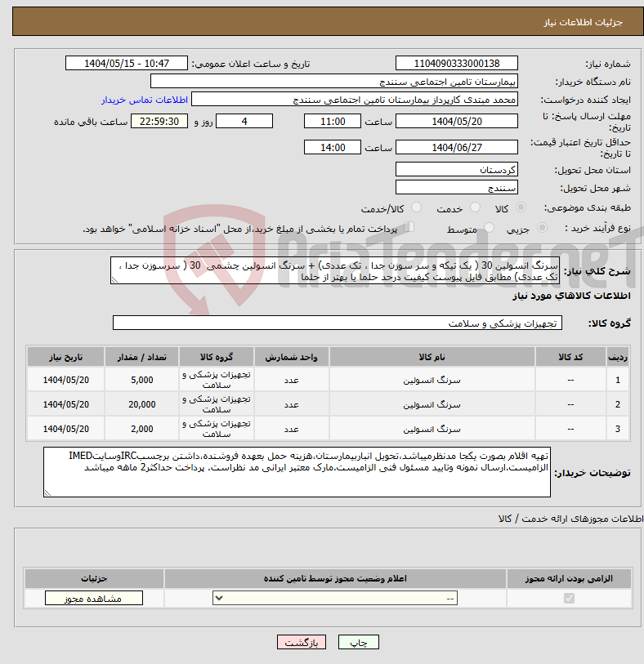
Task: Click سرنگ انسولین in row 1
Action: point(432,380)
